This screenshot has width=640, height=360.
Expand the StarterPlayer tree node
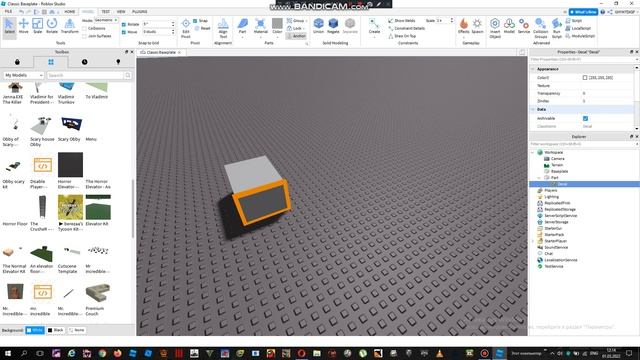coord(533,241)
